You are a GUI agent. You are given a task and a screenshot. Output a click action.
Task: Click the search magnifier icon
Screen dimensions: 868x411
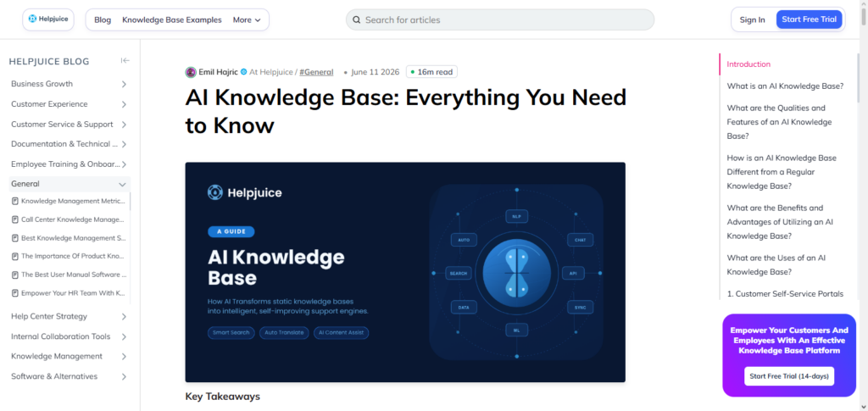coord(357,19)
